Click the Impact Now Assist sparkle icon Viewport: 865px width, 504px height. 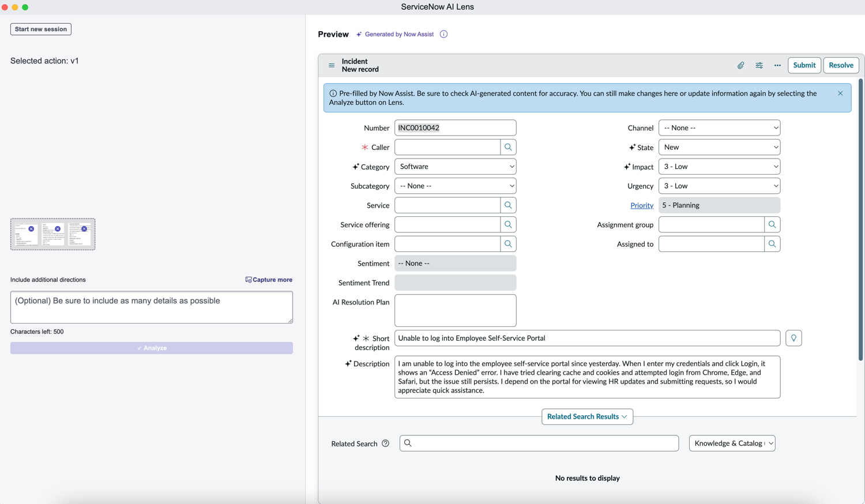[x=627, y=167]
